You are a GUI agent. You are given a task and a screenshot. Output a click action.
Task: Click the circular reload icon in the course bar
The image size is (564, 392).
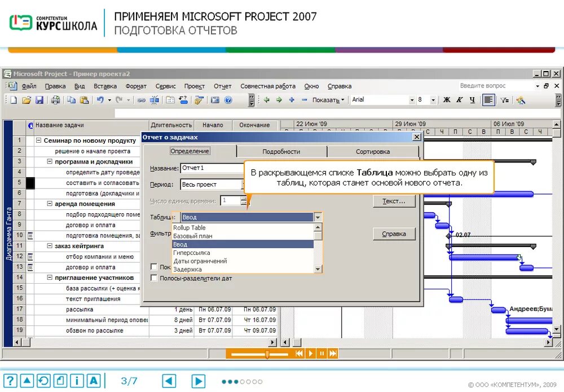[43, 381]
